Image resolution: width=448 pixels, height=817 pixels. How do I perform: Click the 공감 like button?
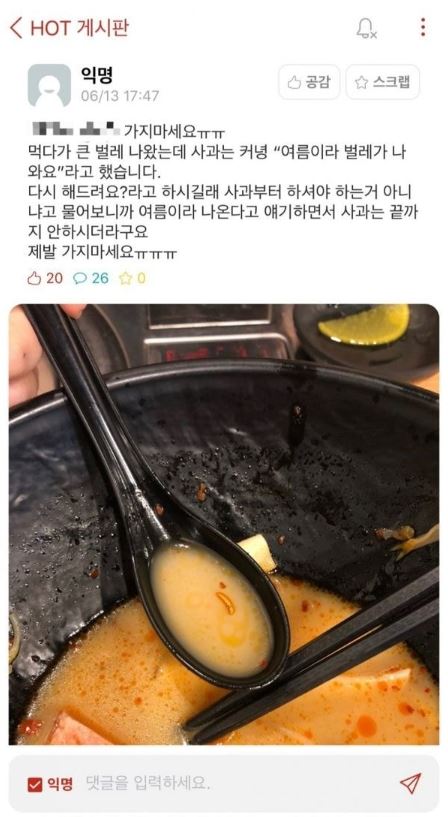click(x=309, y=82)
